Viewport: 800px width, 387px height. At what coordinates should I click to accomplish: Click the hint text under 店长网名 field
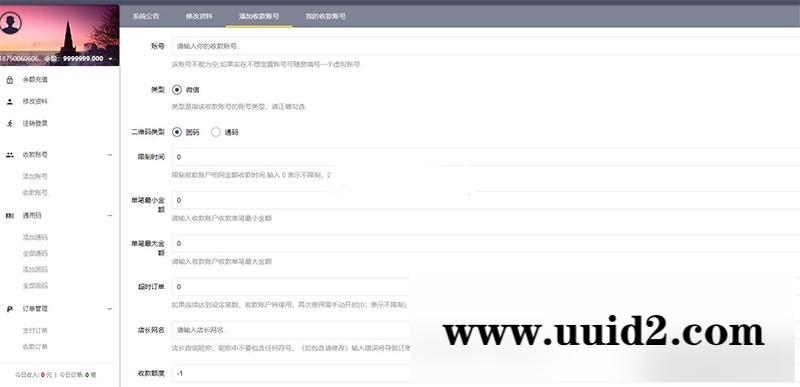(x=291, y=348)
